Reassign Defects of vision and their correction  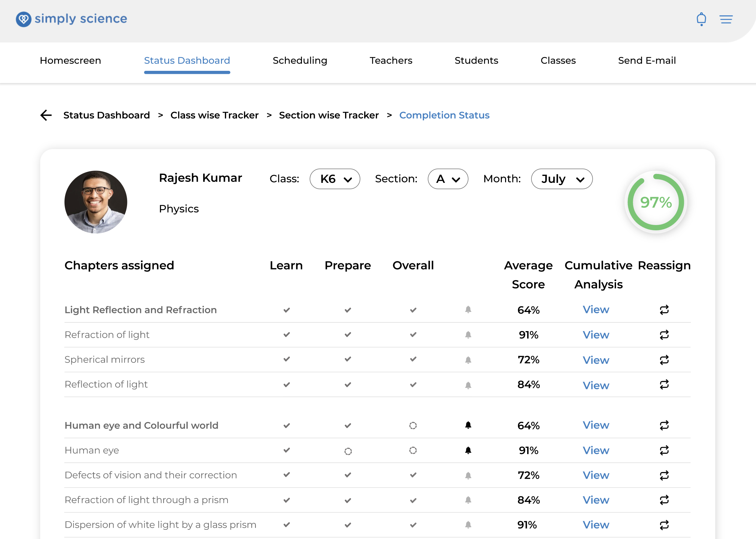click(664, 476)
